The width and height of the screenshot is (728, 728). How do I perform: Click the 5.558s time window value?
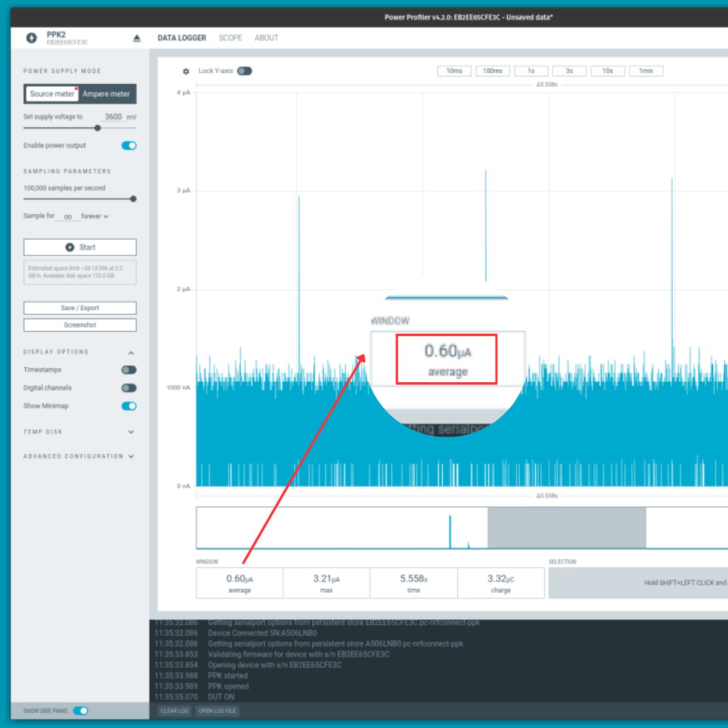[x=414, y=584]
